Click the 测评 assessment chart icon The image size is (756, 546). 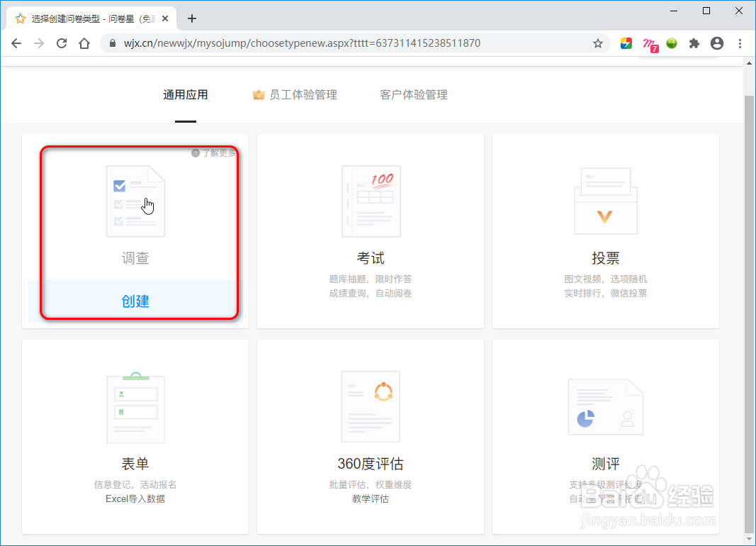click(x=606, y=407)
